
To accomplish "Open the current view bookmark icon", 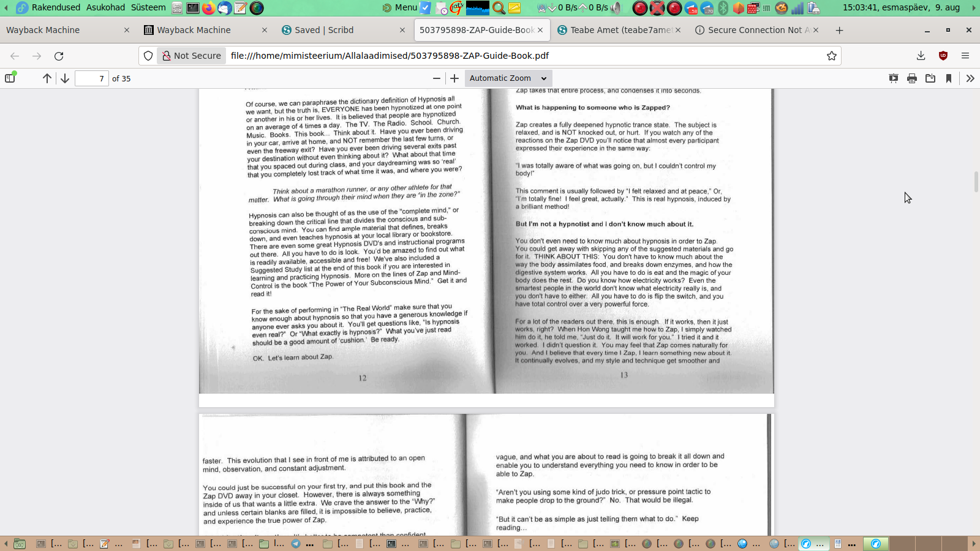I will click(x=949, y=78).
